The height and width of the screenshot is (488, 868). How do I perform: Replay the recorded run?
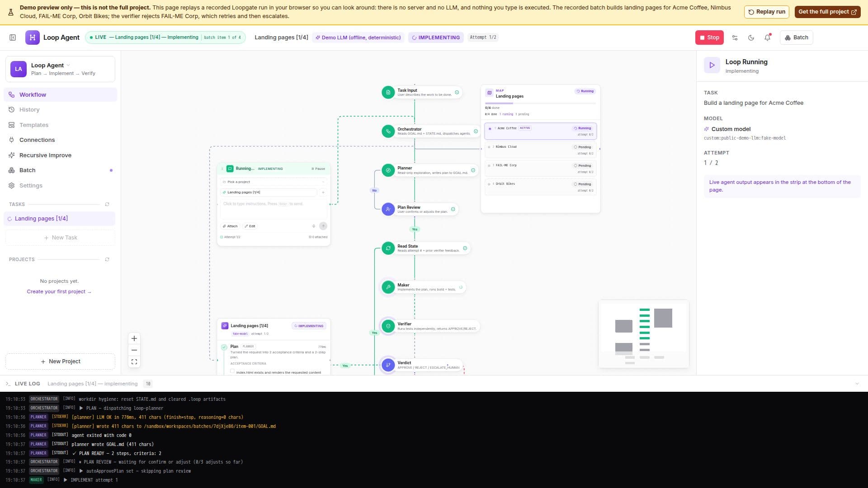coord(766,12)
